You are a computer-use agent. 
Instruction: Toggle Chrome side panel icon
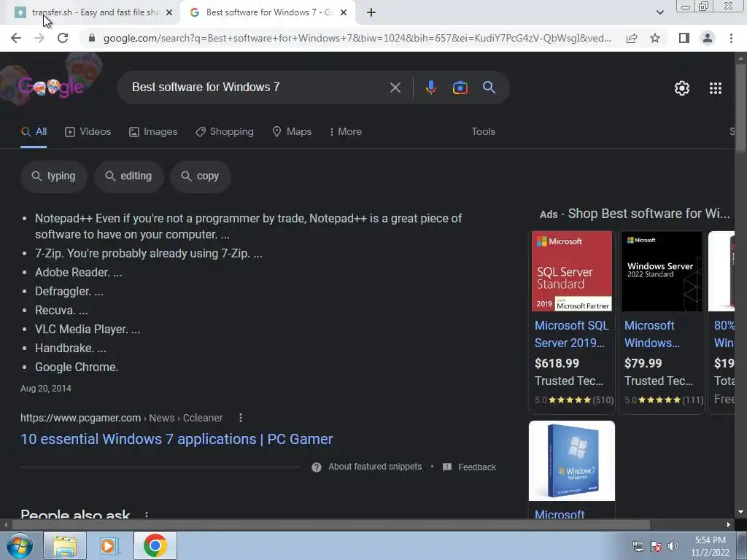pyautogui.click(x=684, y=38)
